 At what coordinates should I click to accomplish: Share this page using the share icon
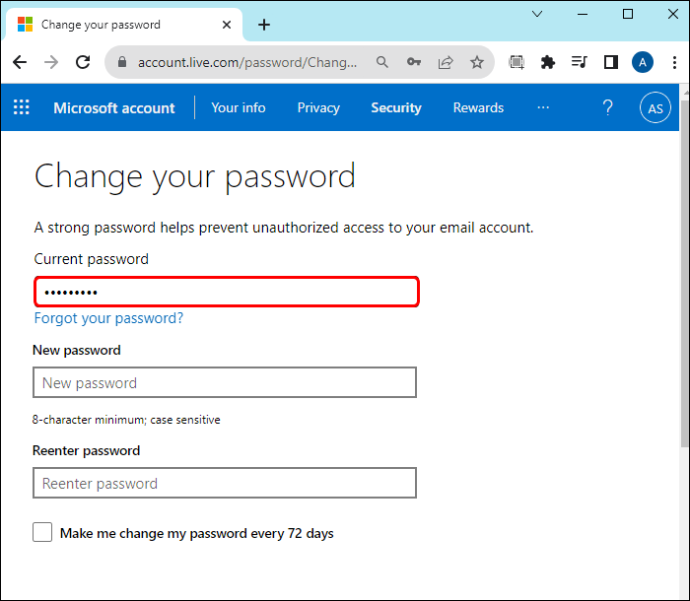pos(445,62)
